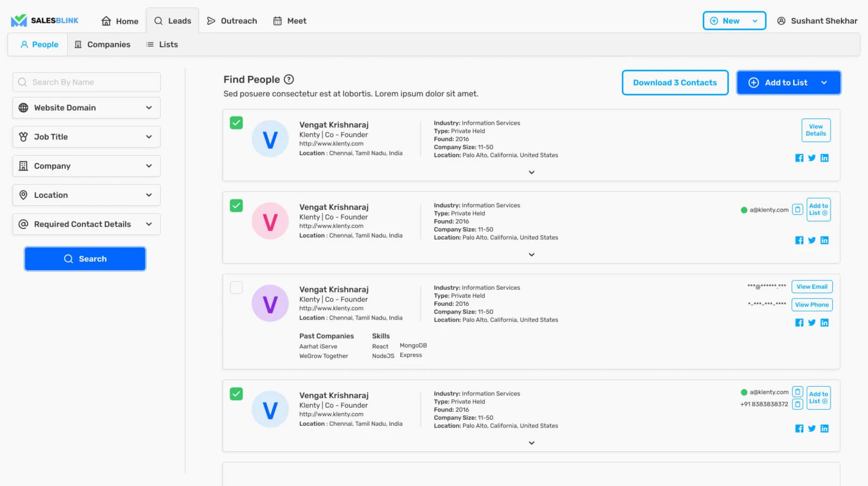Open the New dropdown button
Screen dimensions: 868x486
(x=734, y=21)
